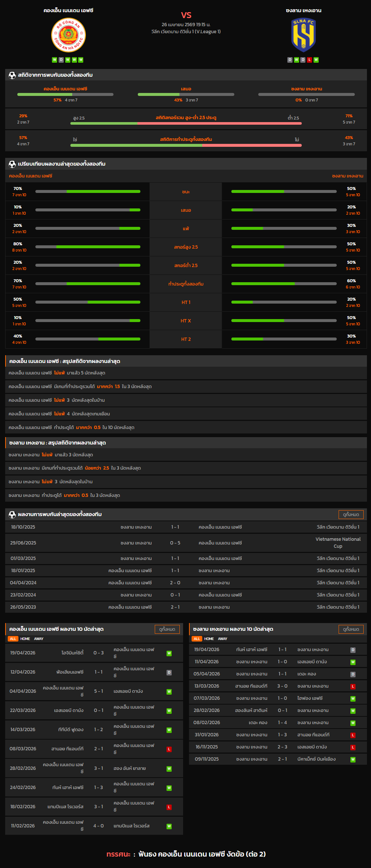
Task: Open view-all button for SLNA last 10 matches
Action: click(x=351, y=629)
